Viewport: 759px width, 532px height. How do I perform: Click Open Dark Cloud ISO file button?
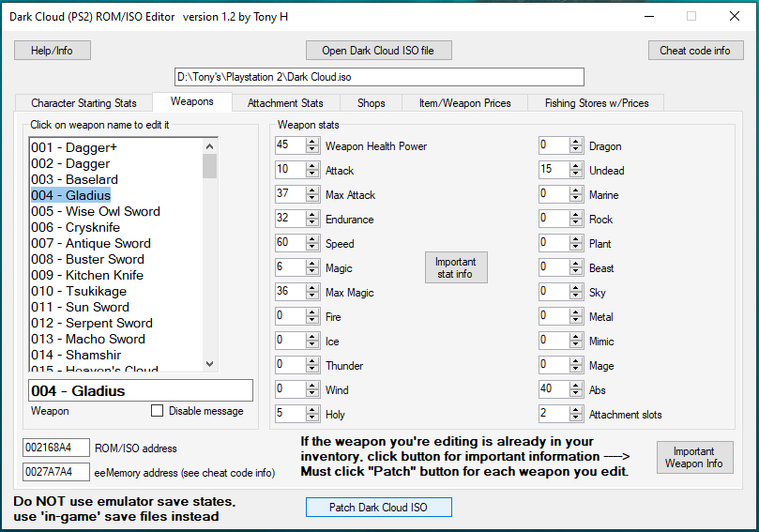(x=378, y=51)
